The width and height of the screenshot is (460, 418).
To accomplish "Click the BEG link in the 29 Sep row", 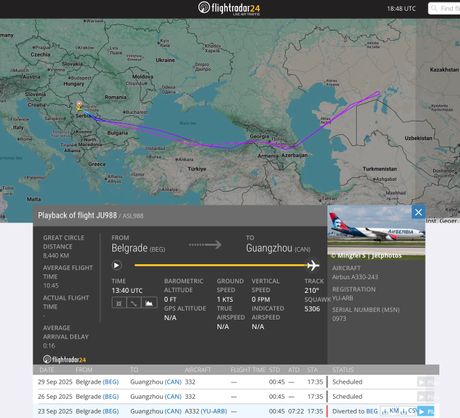I will 111,382.
